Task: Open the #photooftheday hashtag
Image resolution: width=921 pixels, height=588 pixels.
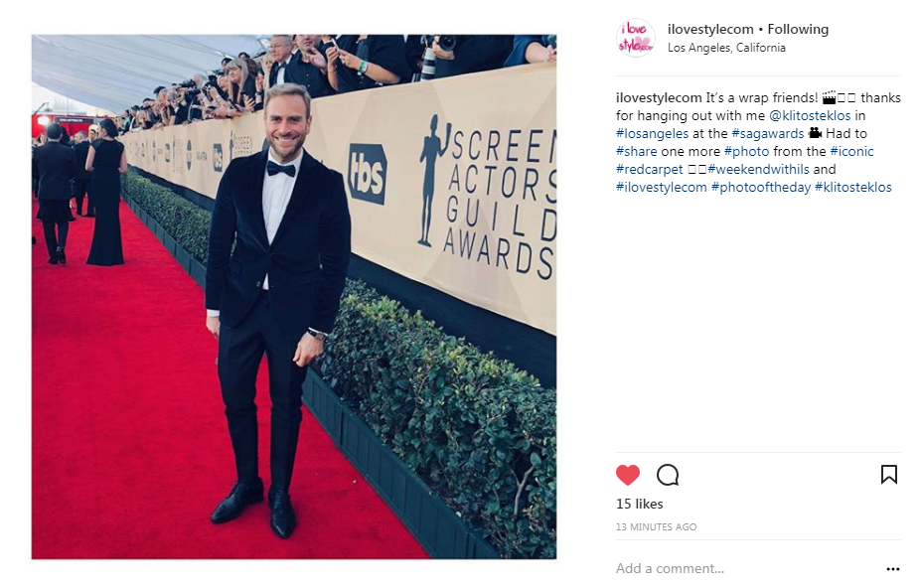Action: point(761,187)
